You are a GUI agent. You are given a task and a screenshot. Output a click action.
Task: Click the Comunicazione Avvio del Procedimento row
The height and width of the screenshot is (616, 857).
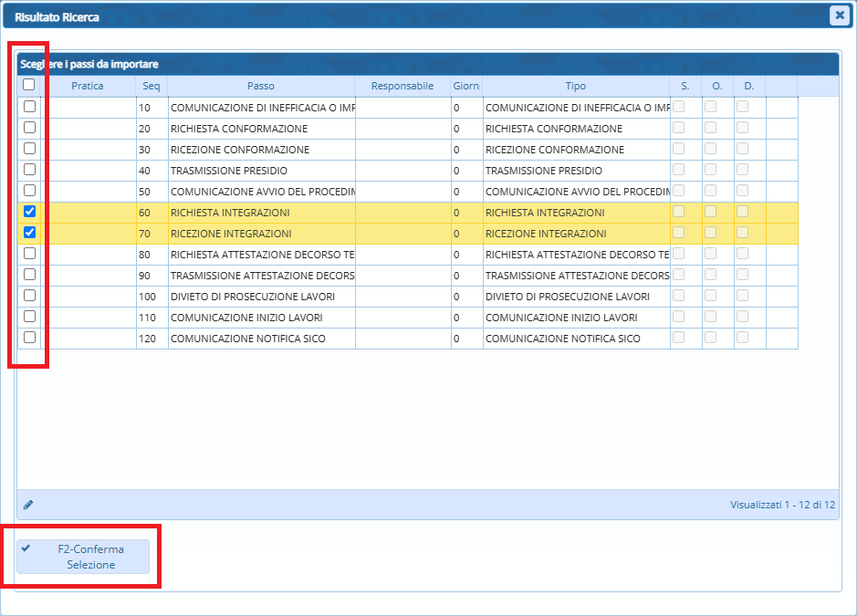point(262,192)
